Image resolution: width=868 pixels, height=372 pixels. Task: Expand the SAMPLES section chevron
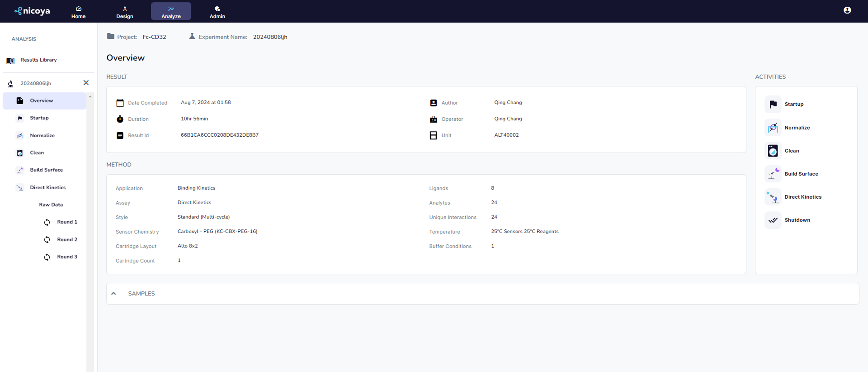tap(114, 293)
